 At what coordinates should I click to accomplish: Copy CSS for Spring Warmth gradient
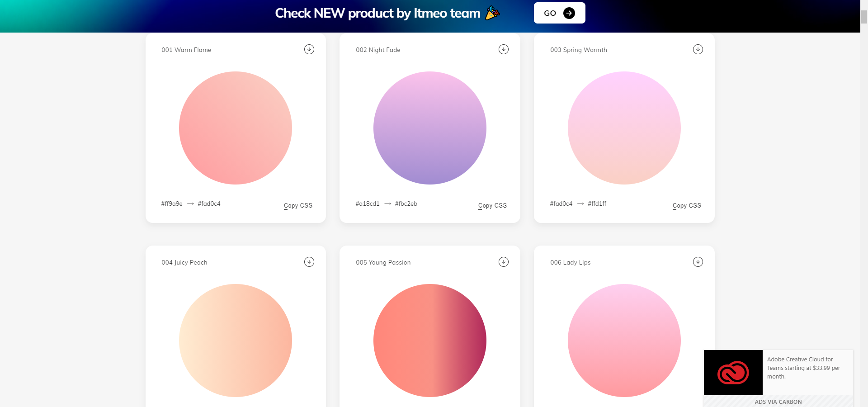tap(687, 205)
